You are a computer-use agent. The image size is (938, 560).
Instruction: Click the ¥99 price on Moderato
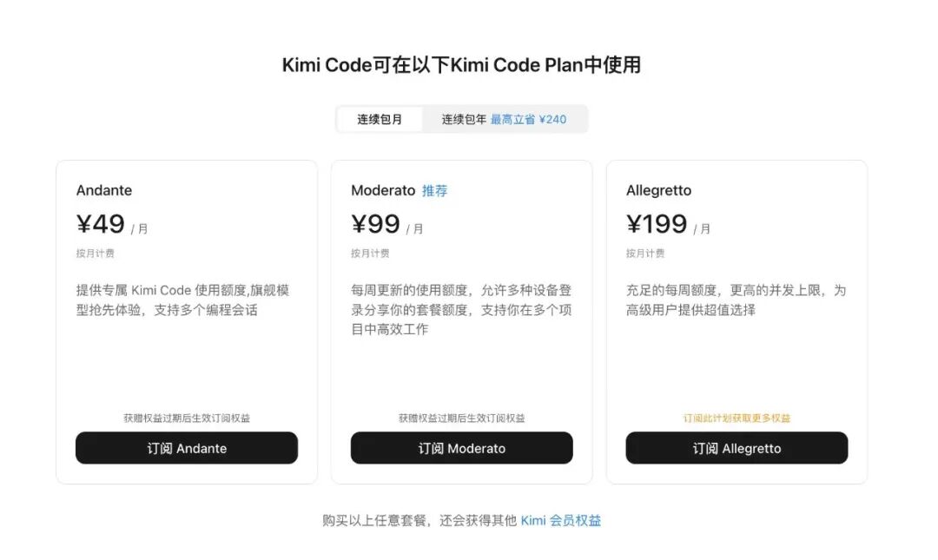375,223
